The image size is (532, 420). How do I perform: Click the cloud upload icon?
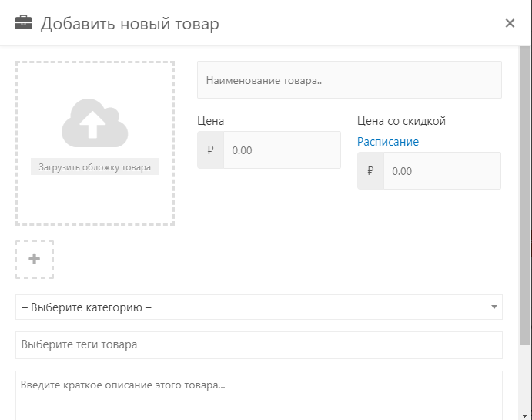(x=95, y=123)
